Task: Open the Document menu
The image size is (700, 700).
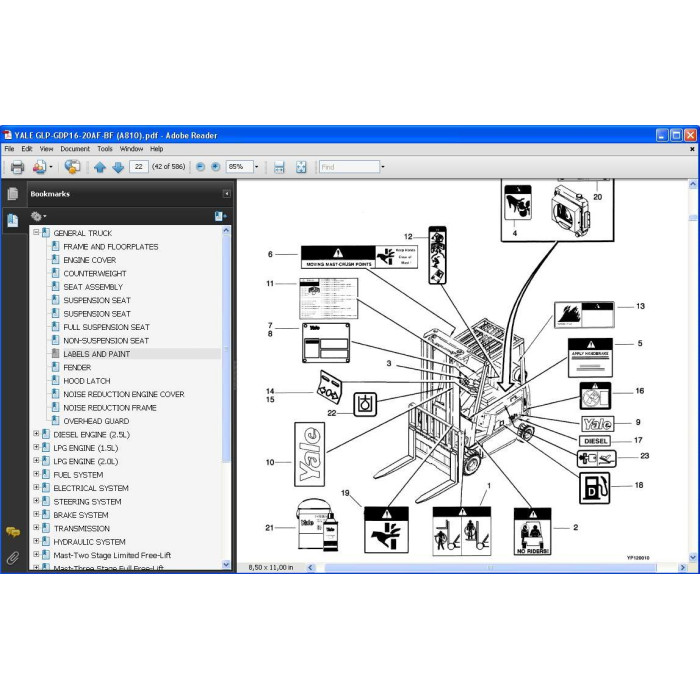Action: (x=75, y=149)
